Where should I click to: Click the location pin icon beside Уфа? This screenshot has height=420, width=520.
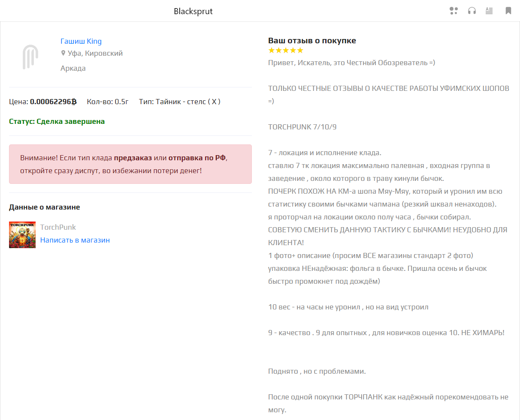pos(63,54)
